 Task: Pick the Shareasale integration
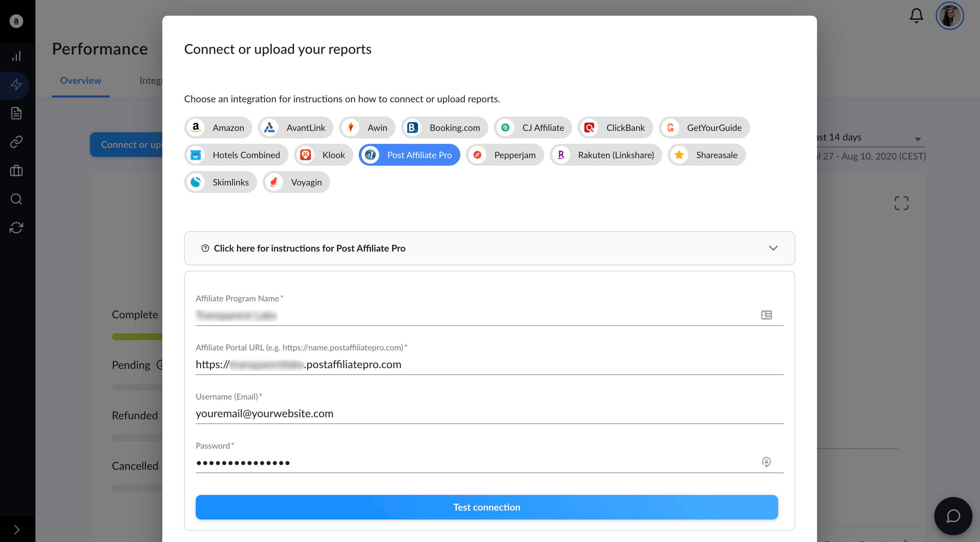[707, 155]
